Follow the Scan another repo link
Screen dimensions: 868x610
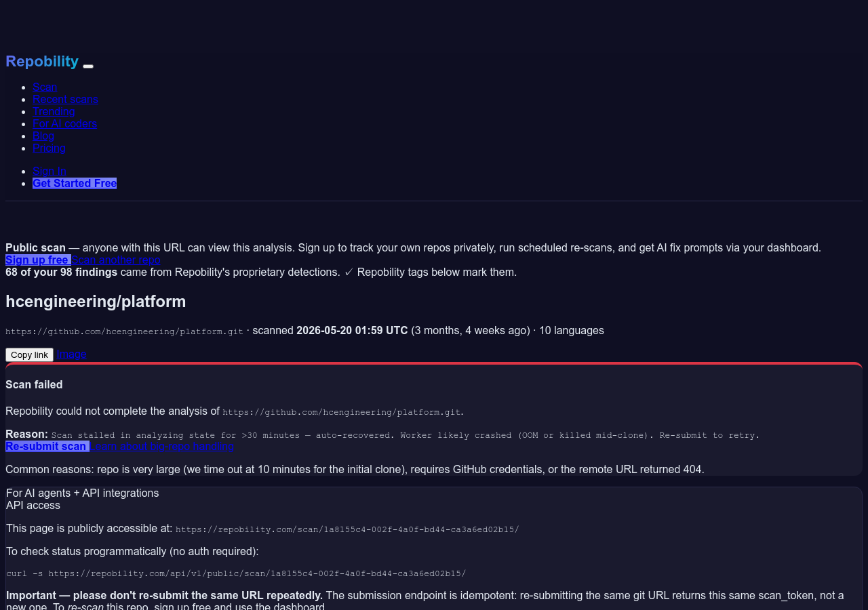tap(116, 260)
